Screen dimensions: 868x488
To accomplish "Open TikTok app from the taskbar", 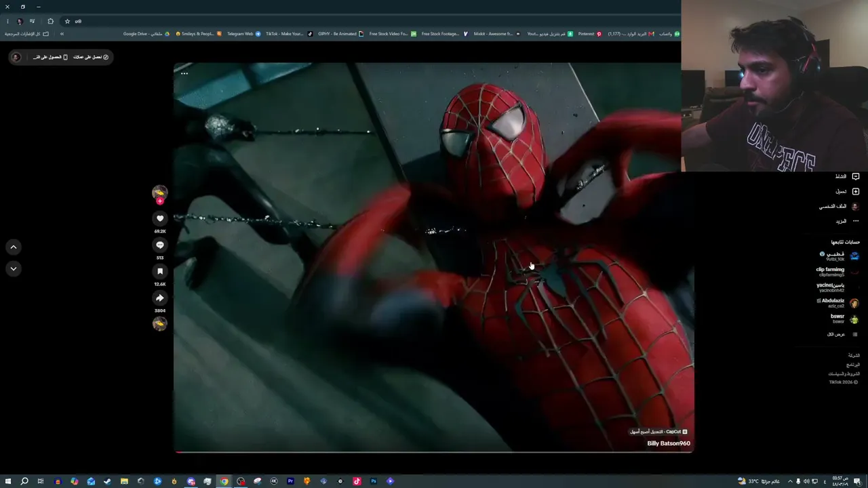I will tap(357, 481).
